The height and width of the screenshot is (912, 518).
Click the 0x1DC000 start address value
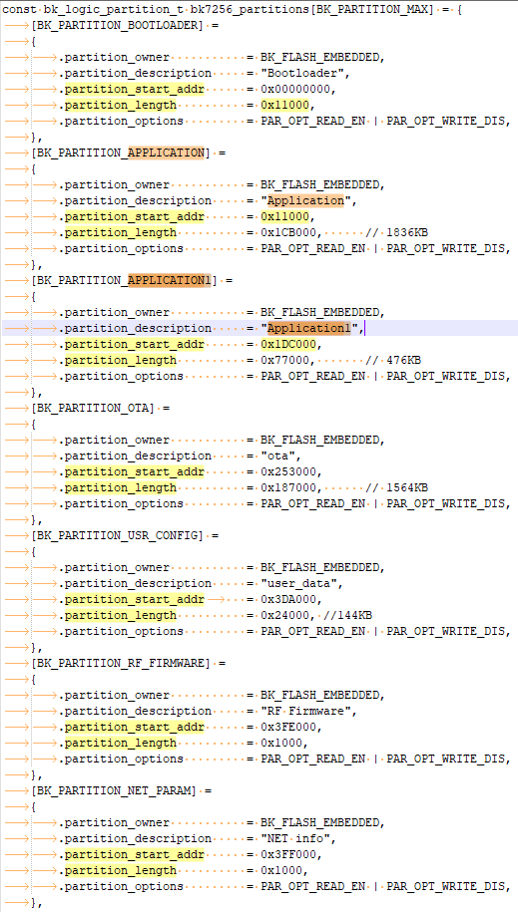[x=287, y=344]
